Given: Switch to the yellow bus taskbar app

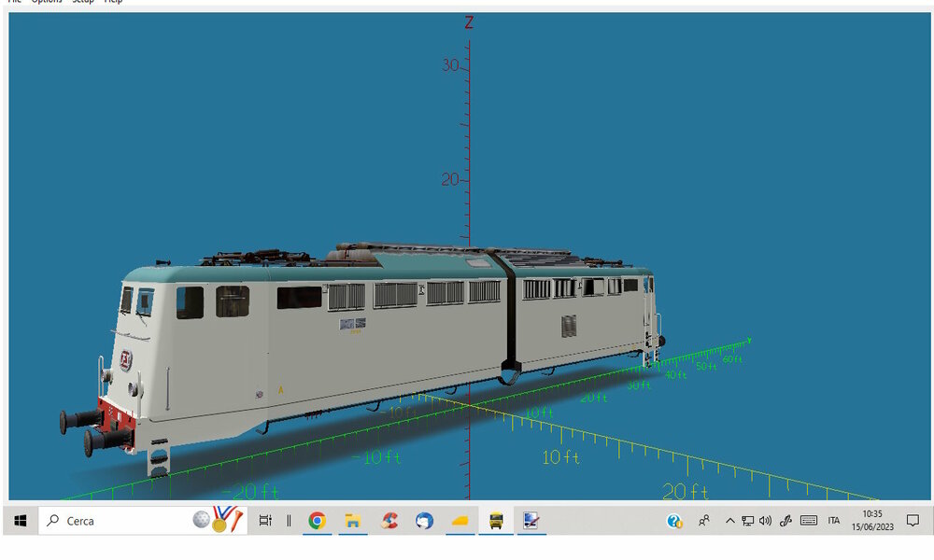Looking at the screenshot, I should click(x=496, y=521).
